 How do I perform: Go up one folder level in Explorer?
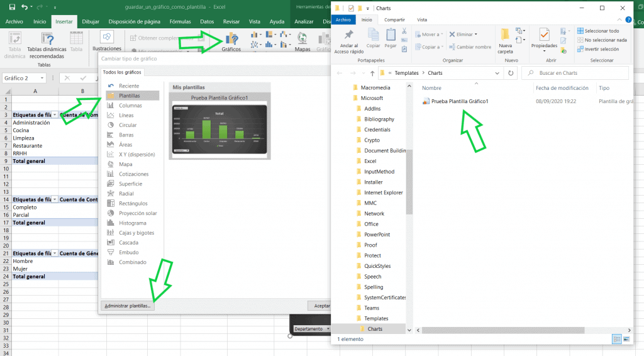pos(372,73)
